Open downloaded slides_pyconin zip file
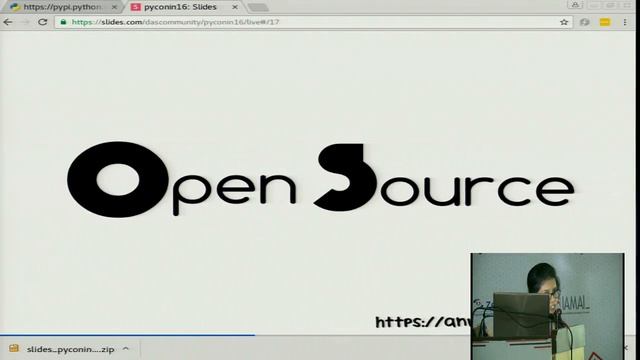 [70, 349]
